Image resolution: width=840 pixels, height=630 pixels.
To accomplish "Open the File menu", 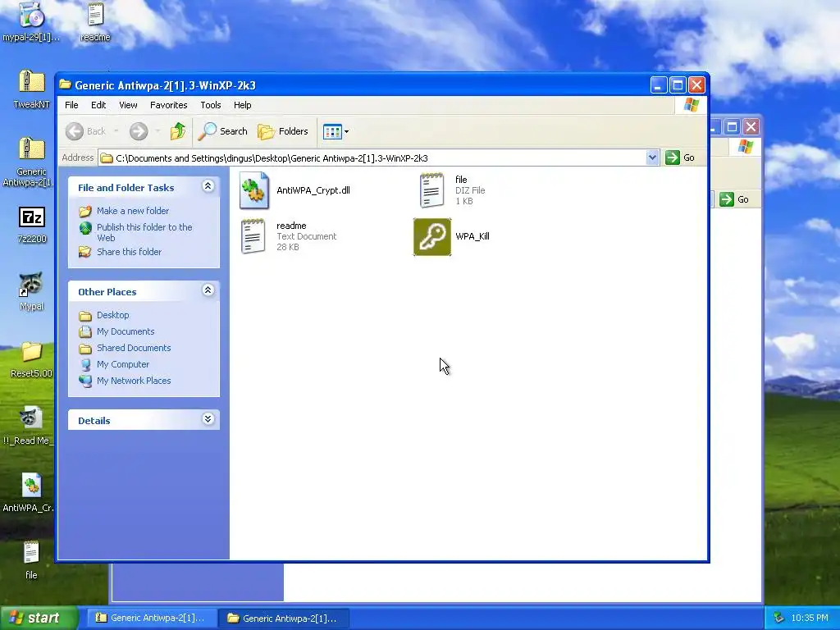I will coord(71,105).
